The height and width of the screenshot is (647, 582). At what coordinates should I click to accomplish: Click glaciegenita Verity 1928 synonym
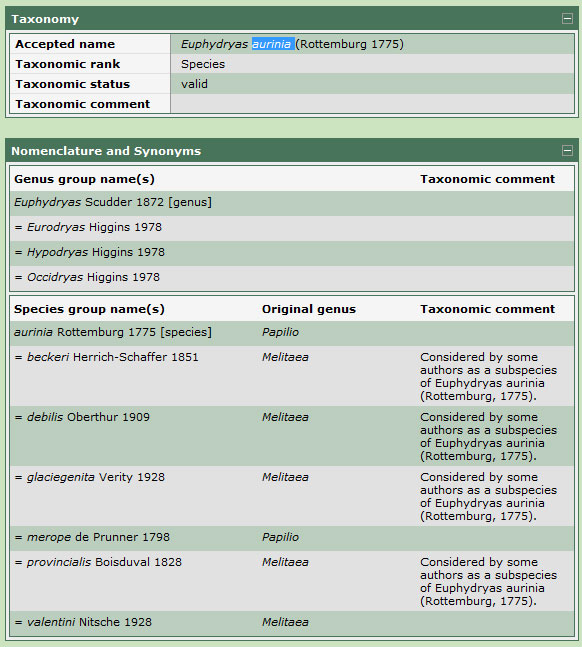tap(90, 477)
